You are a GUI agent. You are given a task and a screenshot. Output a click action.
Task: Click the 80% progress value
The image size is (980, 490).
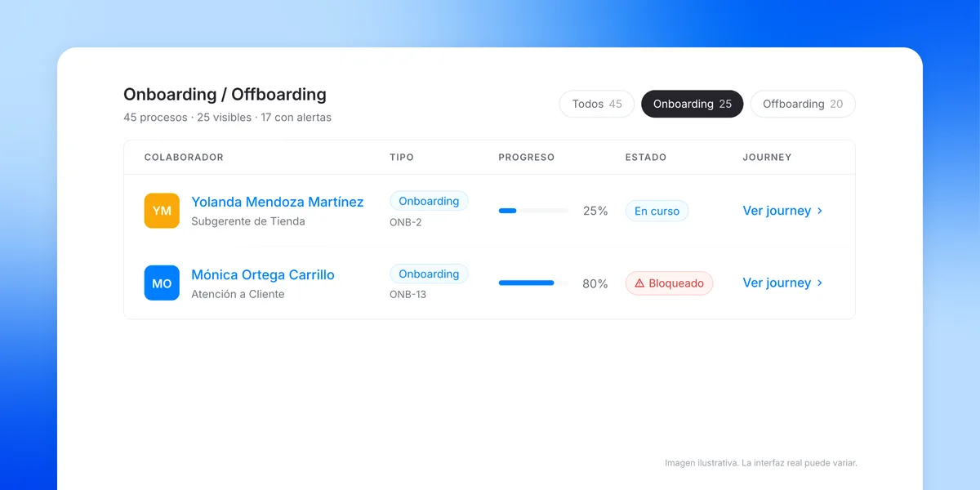tap(595, 283)
